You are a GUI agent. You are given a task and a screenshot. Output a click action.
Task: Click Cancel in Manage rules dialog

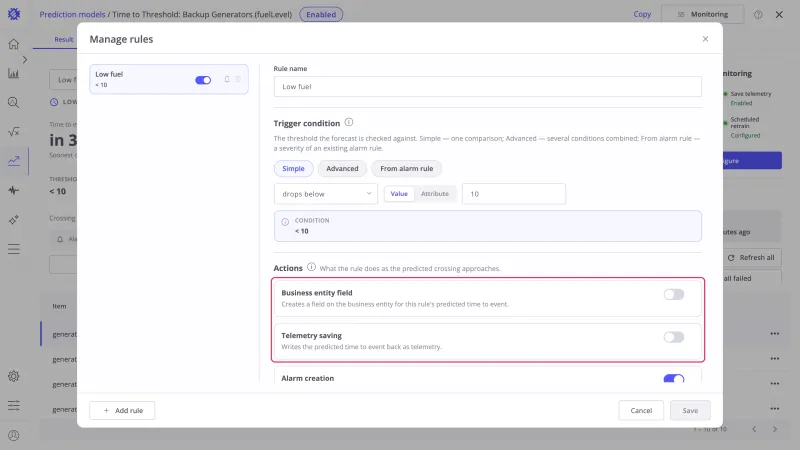click(641, 410)
